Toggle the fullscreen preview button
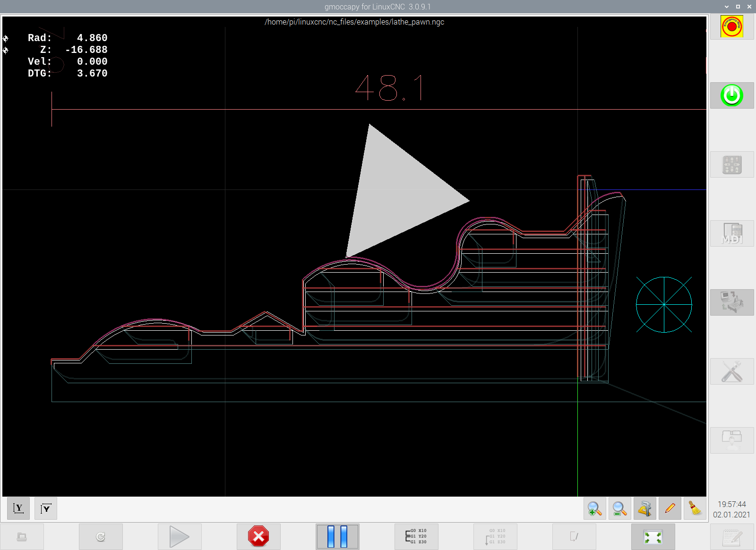756x550 pixels. (653, 537)
